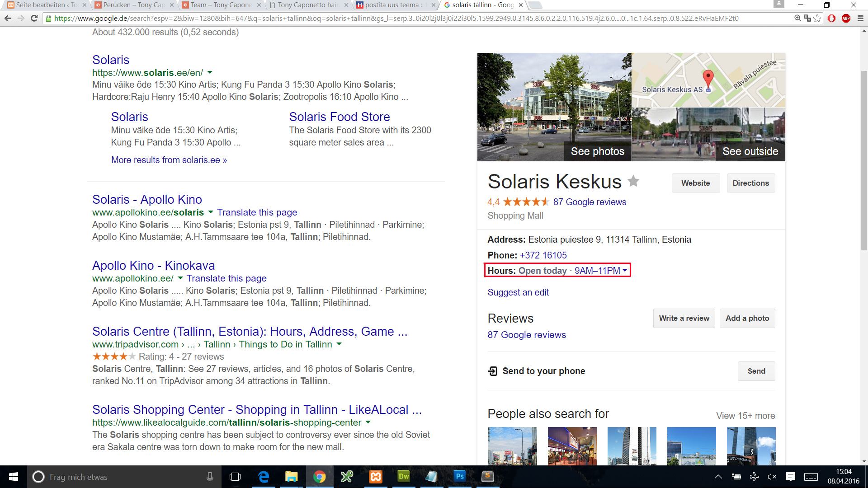Click 'Suggest an edit' link
The height and width of the screenshot is (488, 868).
(x=518, y=292)
